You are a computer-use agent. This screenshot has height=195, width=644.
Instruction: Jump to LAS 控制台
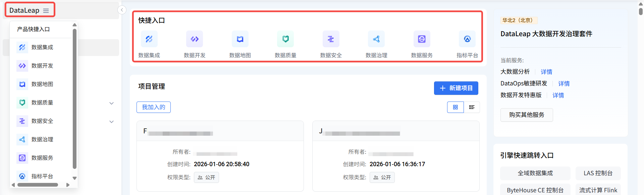[598, 173]
